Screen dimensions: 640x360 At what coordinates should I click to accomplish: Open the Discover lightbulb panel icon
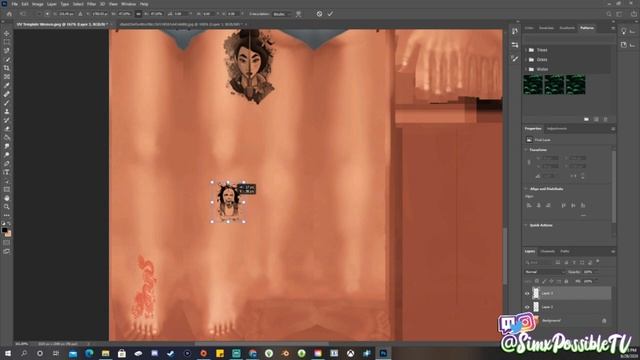point(624,31)
